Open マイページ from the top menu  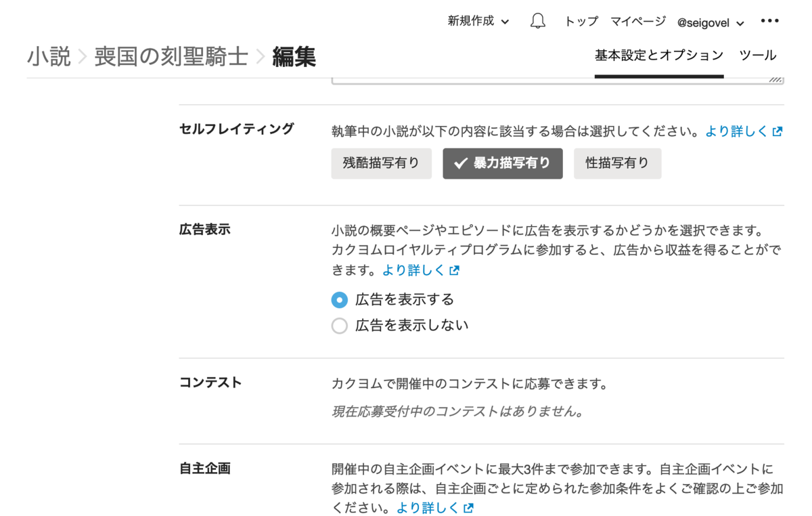[637, 21]
